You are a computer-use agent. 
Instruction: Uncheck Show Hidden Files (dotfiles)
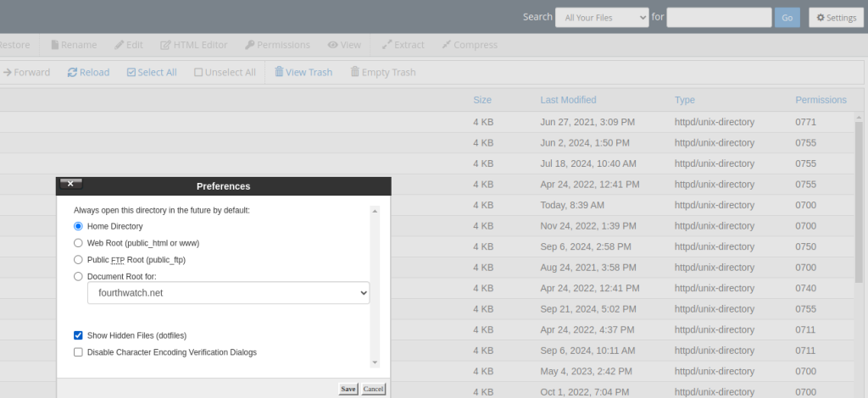(x=79, y=335)
